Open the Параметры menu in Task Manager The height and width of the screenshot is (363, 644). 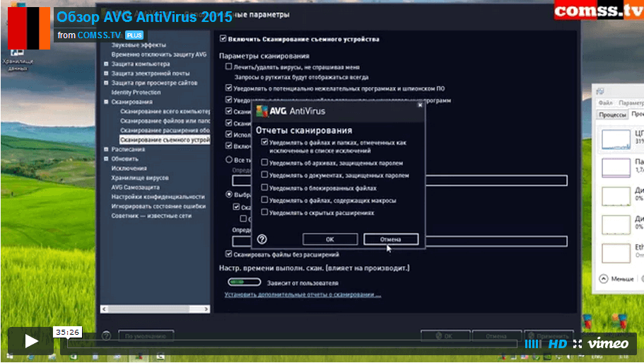pos(631,103)
